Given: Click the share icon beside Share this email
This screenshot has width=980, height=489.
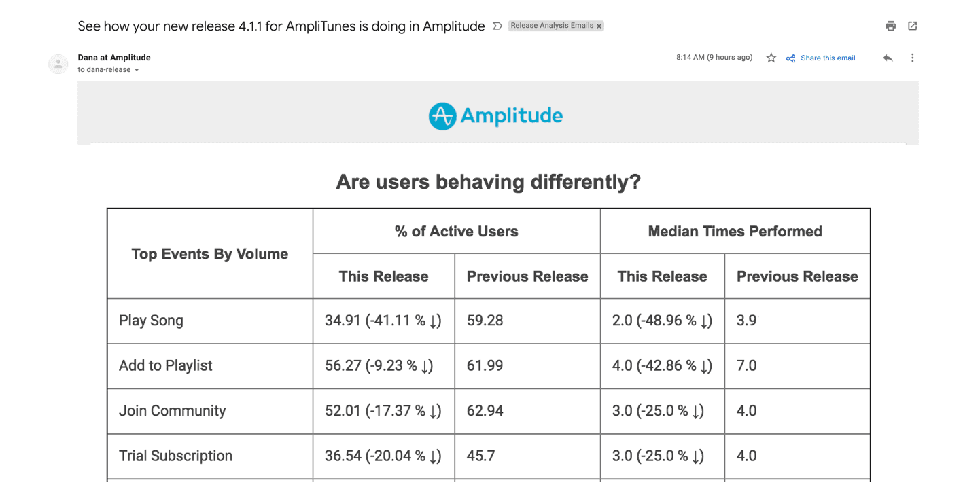Looking at the screenshot, I should [790, 58].
